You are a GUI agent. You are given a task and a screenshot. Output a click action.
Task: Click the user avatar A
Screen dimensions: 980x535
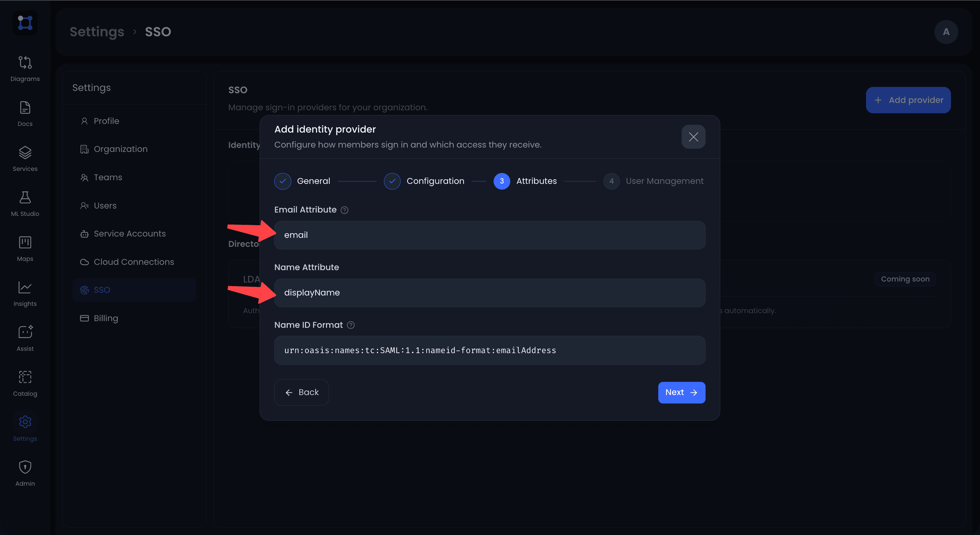pos(946,32)
